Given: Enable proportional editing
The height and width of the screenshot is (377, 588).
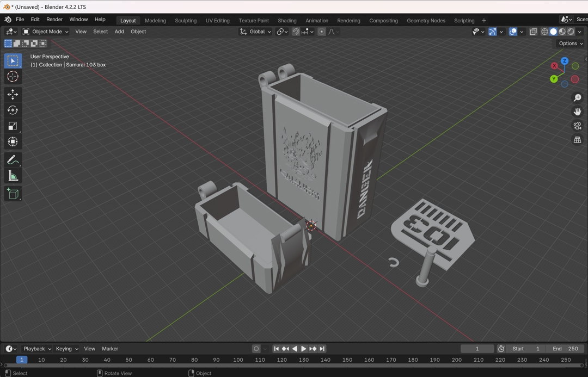Looking at the screenshot, I should [322, 32].
